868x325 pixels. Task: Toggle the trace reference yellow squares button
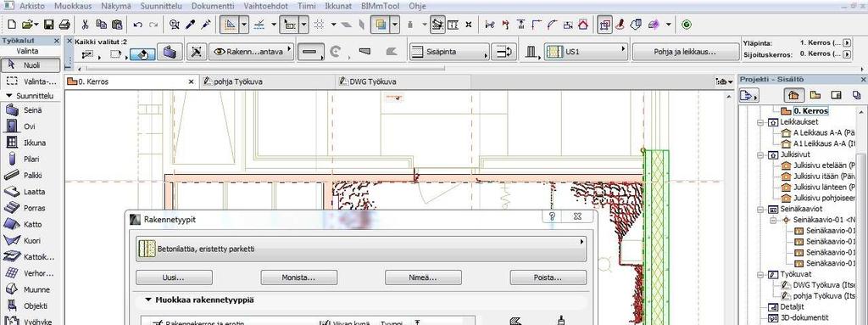pyautogui.click(x=380, y=25)
